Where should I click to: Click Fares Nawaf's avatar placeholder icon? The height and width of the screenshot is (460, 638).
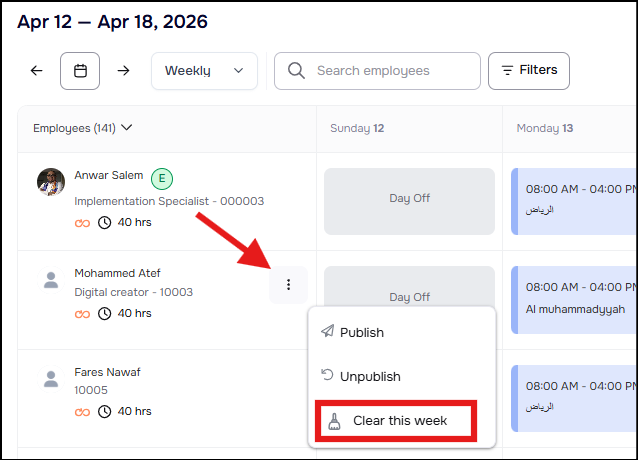click(51, 379)
